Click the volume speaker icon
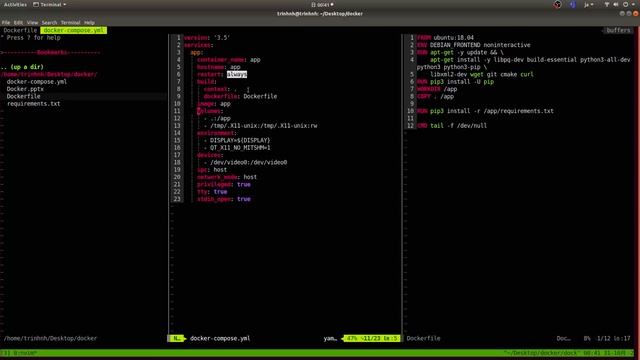This screenshot has height=360, width=640. [x=616, y=4]
